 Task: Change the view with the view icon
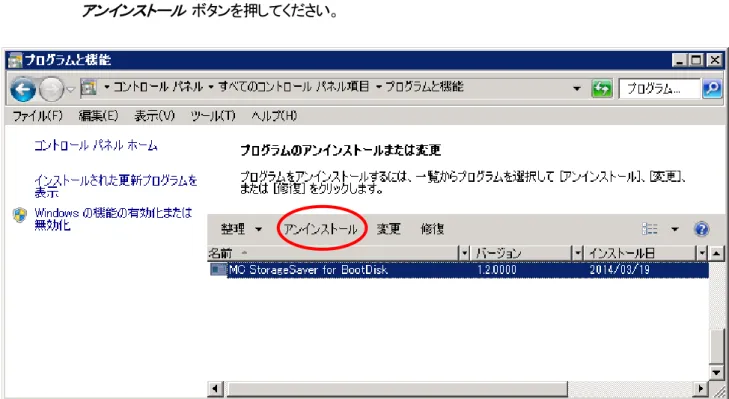(649, 229)
